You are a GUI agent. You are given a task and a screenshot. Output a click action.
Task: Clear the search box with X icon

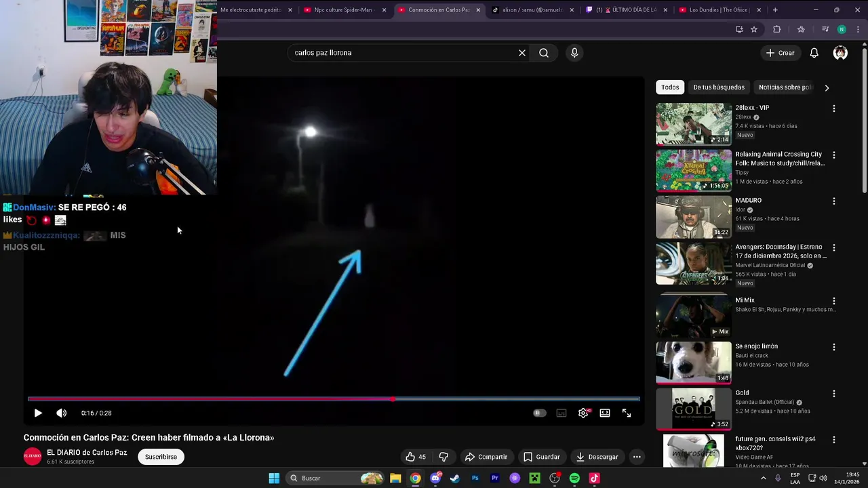(522, 53)
